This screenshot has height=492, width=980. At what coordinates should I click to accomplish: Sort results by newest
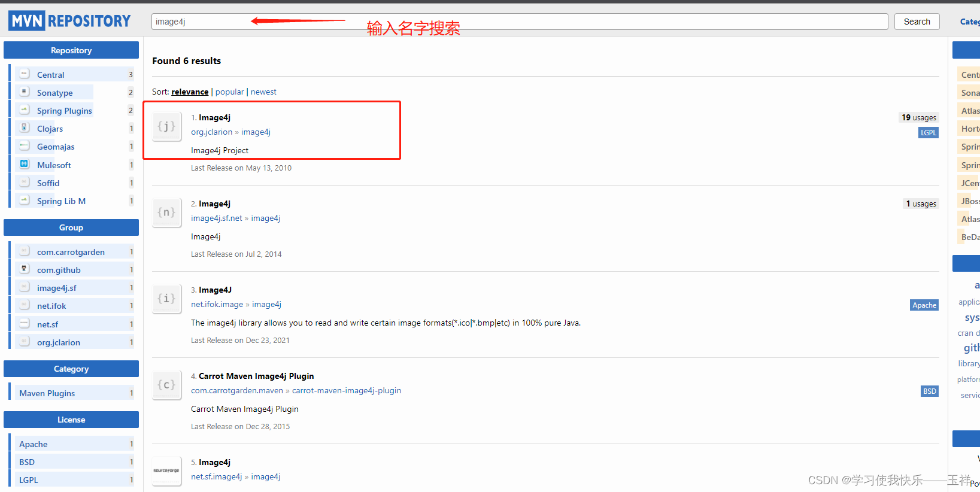(x=263, y=92)
